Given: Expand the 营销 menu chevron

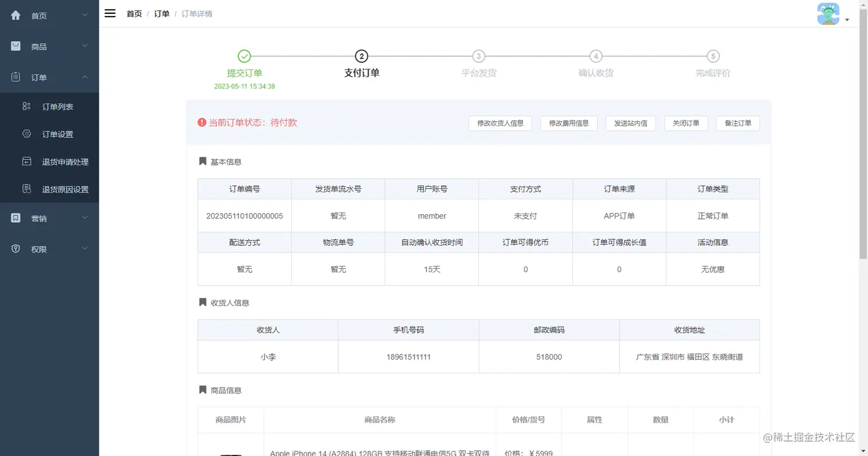Looking at the screenshot, I should click(x=85, y=218).
